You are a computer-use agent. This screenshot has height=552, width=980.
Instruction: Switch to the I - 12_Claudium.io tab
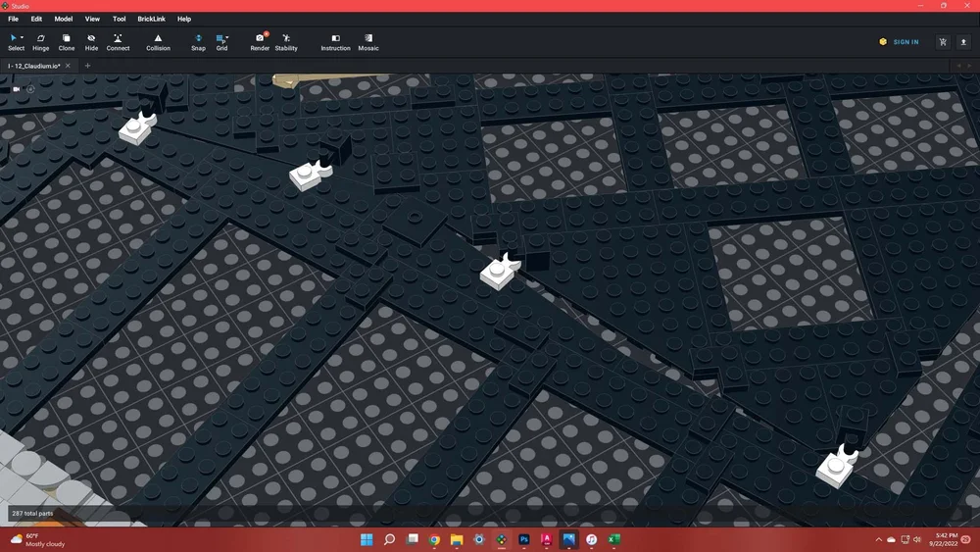pos(34,66)
